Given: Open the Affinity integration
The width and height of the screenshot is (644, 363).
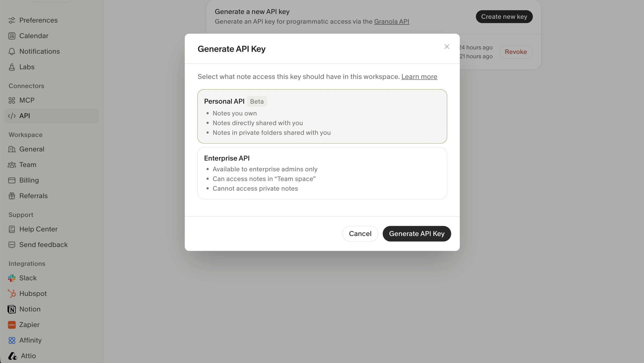Looking at the screenshot, I should click(30, 340).
